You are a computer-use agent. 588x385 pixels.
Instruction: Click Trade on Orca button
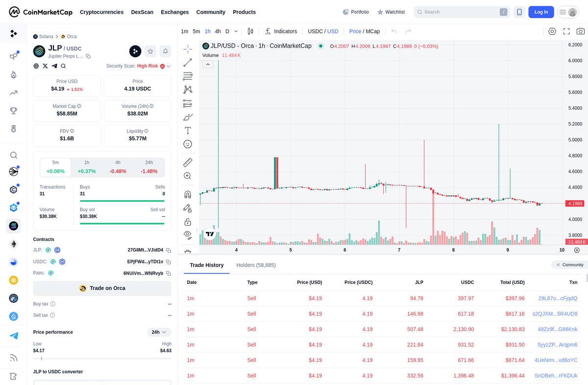click(x=102, y=288)
